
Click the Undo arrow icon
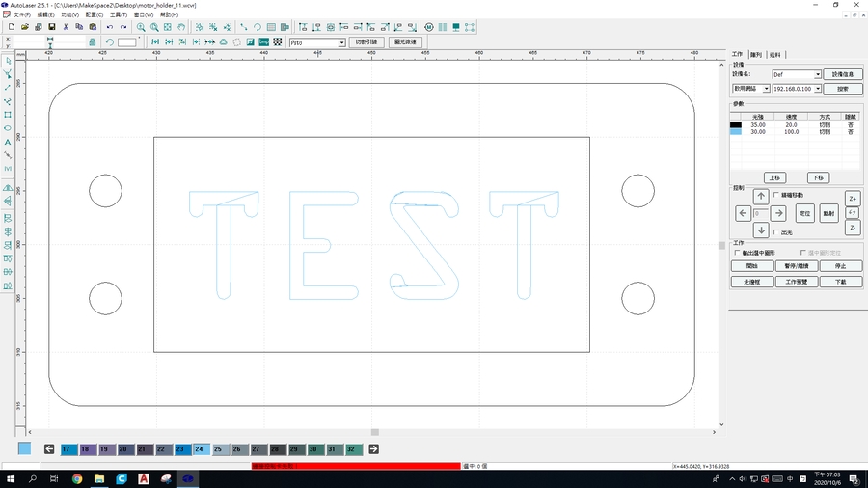click(110, 27)
